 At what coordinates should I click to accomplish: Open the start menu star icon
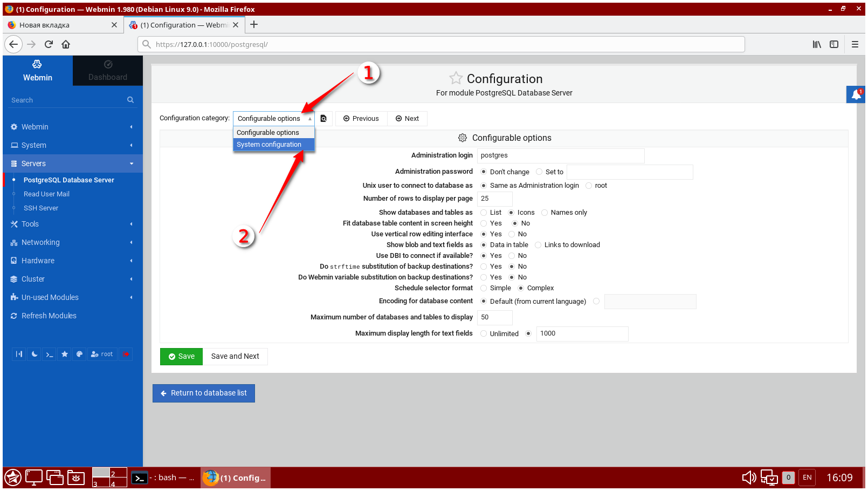(13, 478)
